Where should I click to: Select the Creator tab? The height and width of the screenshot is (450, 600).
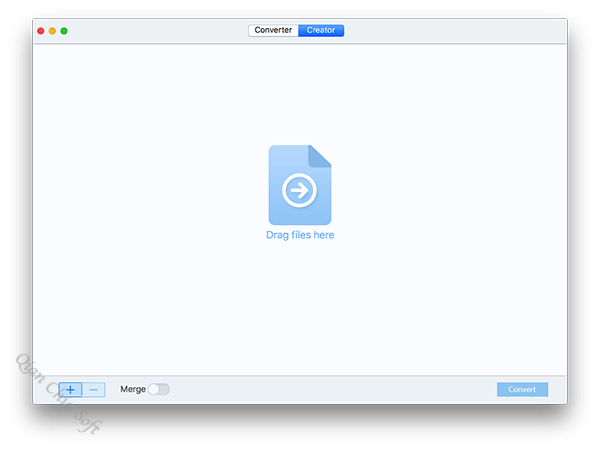321,31
